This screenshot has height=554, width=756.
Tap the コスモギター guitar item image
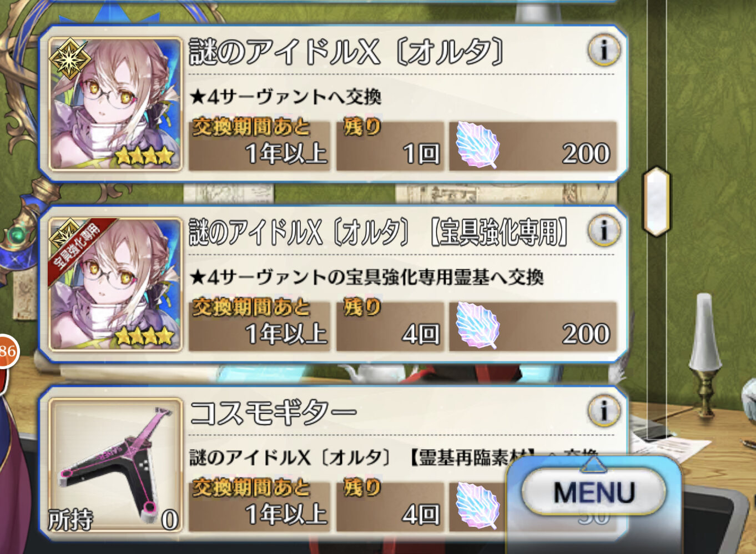pos(115,465)
